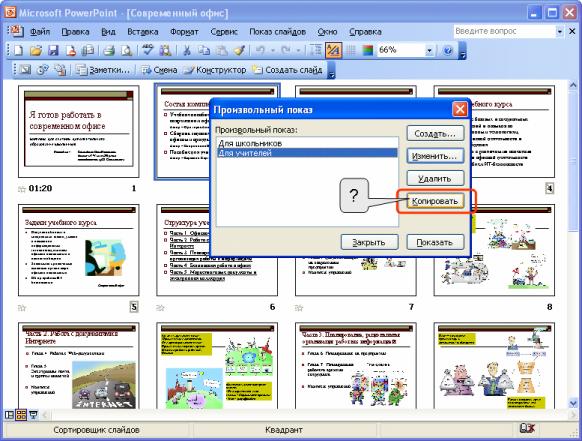Open the Сервис menu
This screenshot has height=441, width=582.
coord(224,32)
